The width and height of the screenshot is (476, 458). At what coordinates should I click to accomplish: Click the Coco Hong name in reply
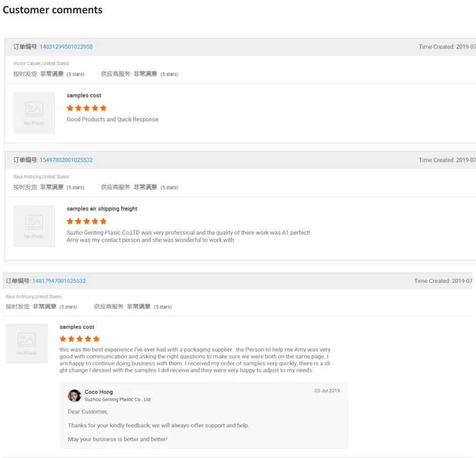click(x=98, y=392)
